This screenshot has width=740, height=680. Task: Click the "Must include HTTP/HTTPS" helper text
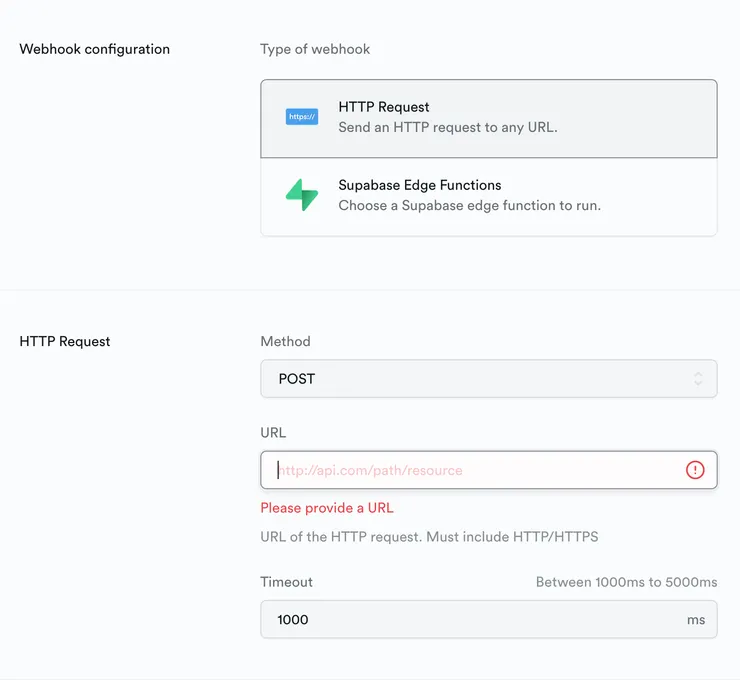tap(512, 537)
